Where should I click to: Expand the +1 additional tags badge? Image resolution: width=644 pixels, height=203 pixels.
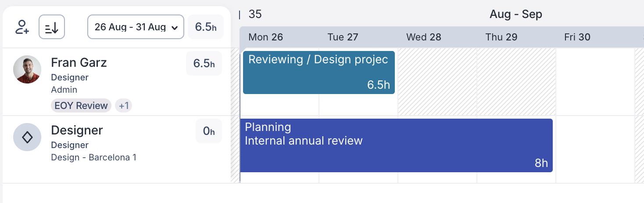point(124,105)
